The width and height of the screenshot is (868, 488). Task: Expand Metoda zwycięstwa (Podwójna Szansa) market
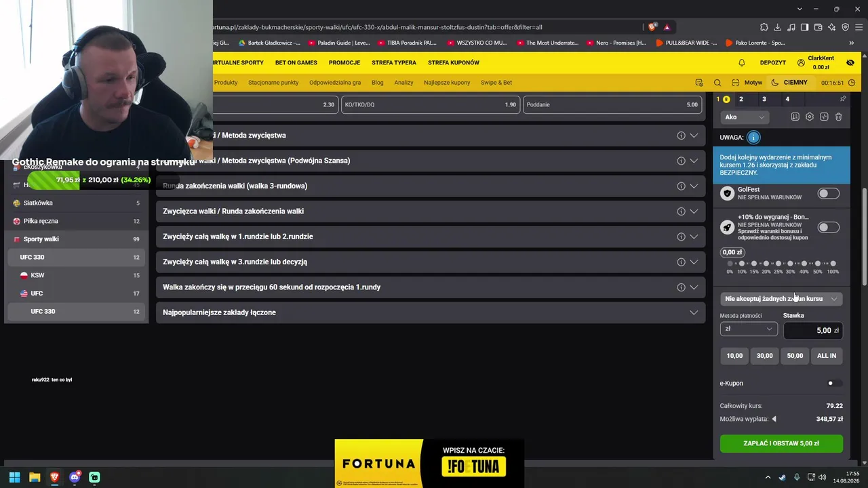click(431, 161)
